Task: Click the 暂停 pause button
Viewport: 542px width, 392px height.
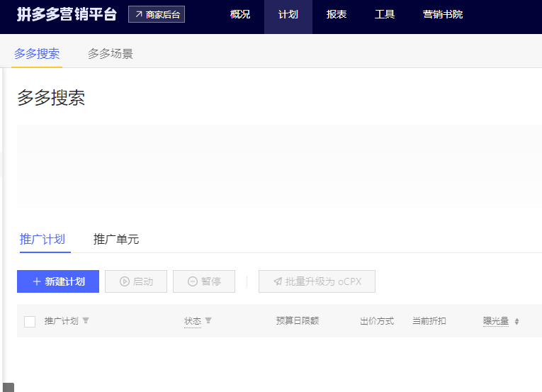Action: [x=204, y=281]
